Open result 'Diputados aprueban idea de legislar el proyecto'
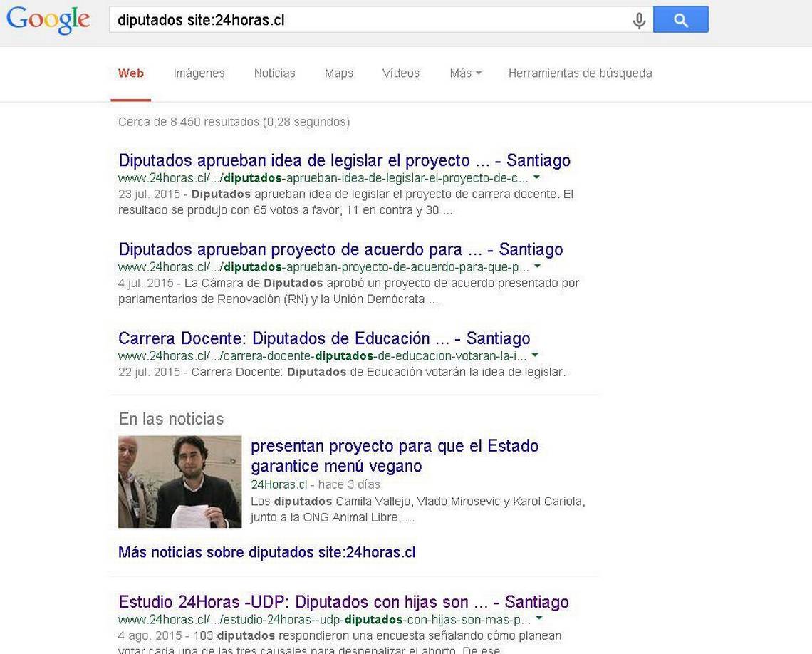Viewport: 812px width, 654px height. 344,160
